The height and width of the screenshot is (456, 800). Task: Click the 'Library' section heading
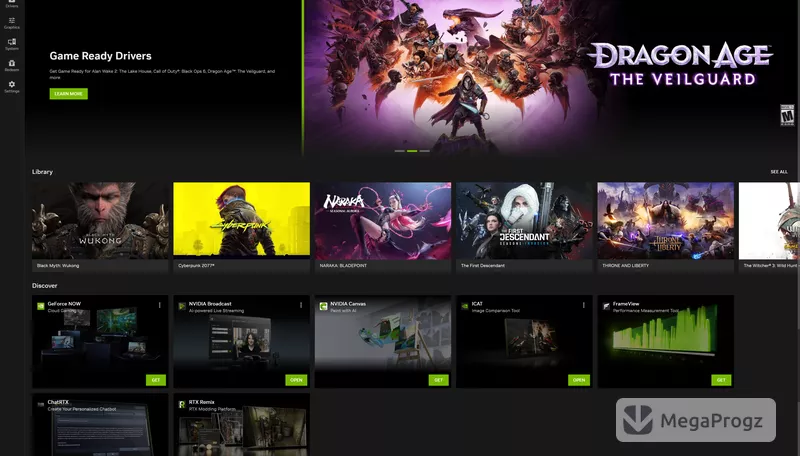tap(42, 172)
